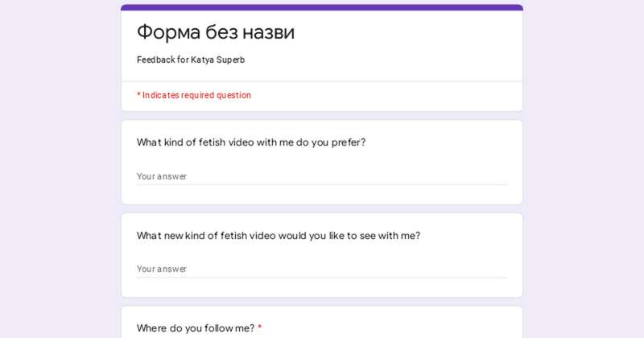Image resolution: width=644 pixels, height=338 pixels.
Task: Click the purple banner atop the form header
Action: (322, 7)
